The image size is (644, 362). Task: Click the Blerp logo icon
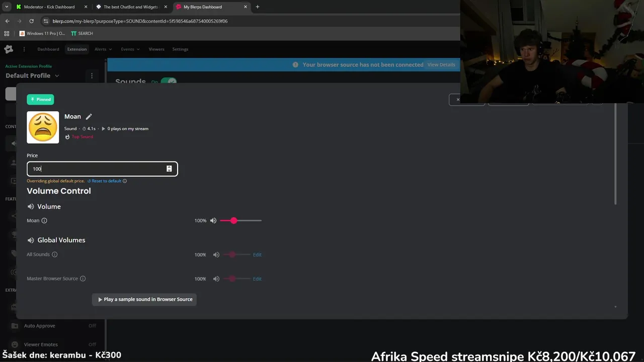9,49
